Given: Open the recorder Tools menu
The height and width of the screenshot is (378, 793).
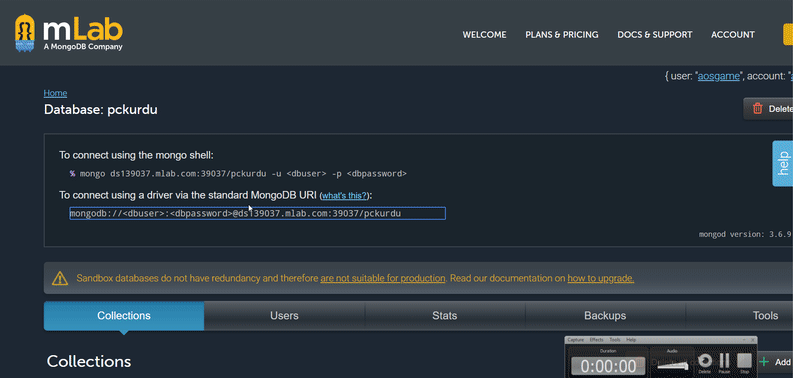Looking at the screenshot, I should pyautogui.click(x=614, y=340).
